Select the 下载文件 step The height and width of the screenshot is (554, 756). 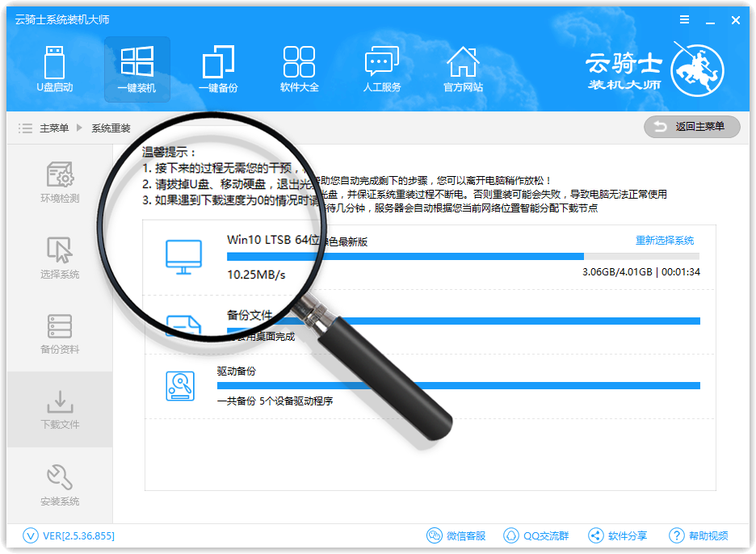tap(60, 409)
